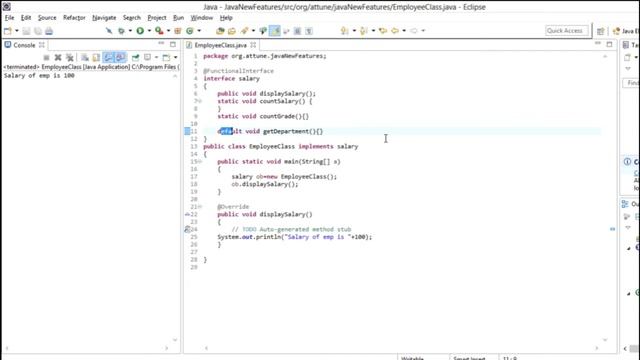Viewport: 640px width, 360px height.
Task: Click the Forward navigation arrow icon
Action: [414, 31]
